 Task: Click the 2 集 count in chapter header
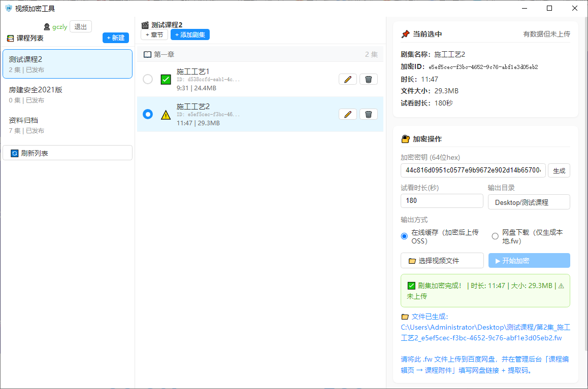point(371,55)
